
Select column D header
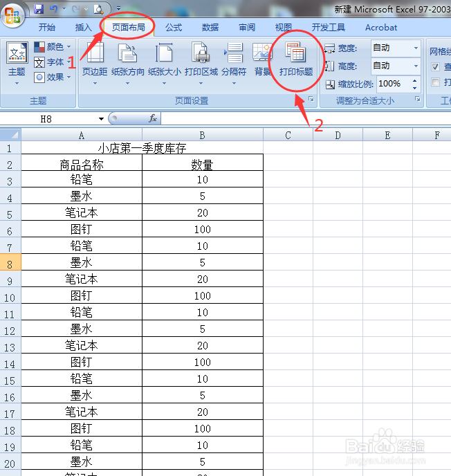point(338,135)
